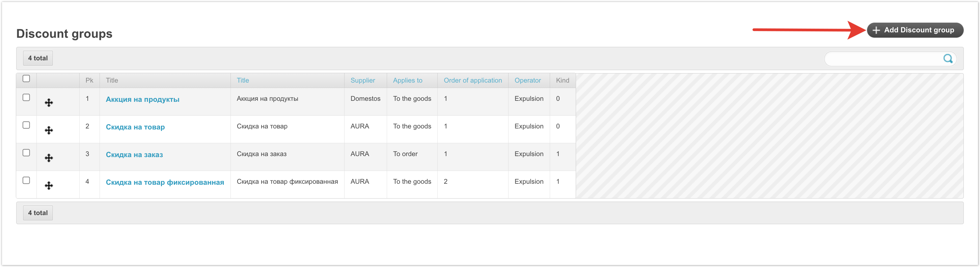Screen dimensions: 980x267
Task: Sort table by the Operator column
Action: point(527,81)
